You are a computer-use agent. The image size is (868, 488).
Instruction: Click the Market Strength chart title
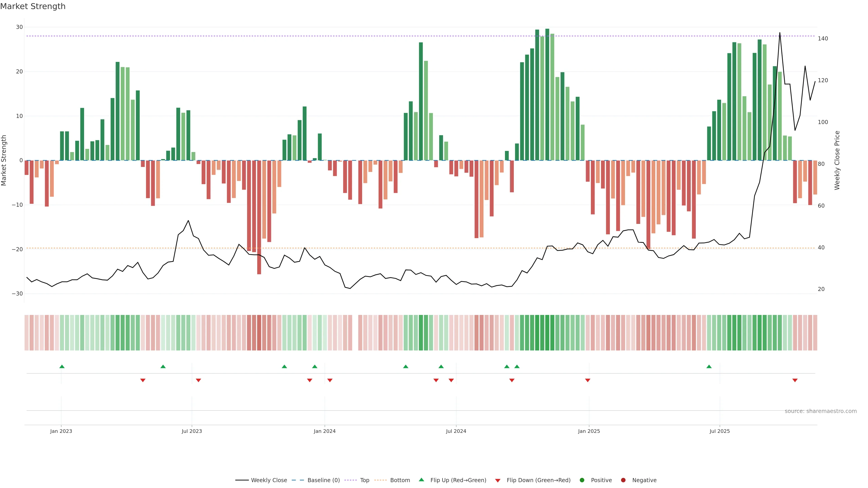[x=33, y=6]
